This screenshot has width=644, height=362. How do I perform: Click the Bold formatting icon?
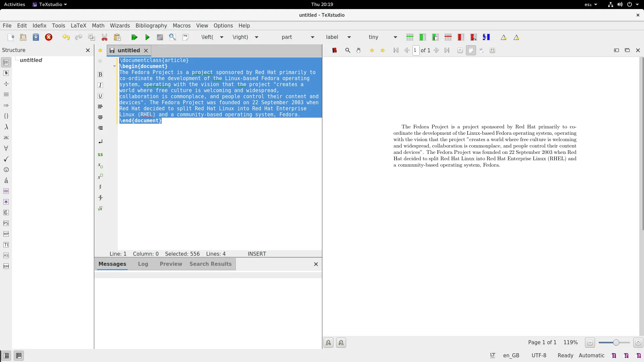[100, 74]
